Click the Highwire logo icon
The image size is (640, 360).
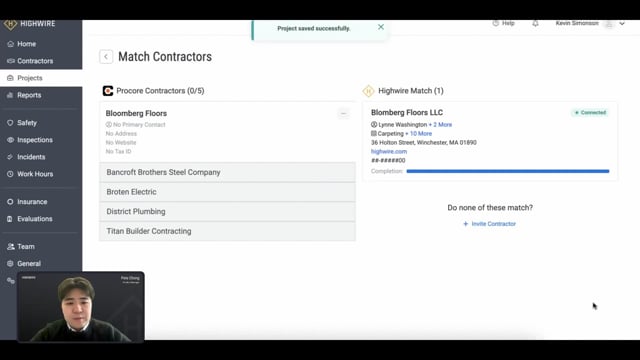pyautogui.click(x=10, y=24)
